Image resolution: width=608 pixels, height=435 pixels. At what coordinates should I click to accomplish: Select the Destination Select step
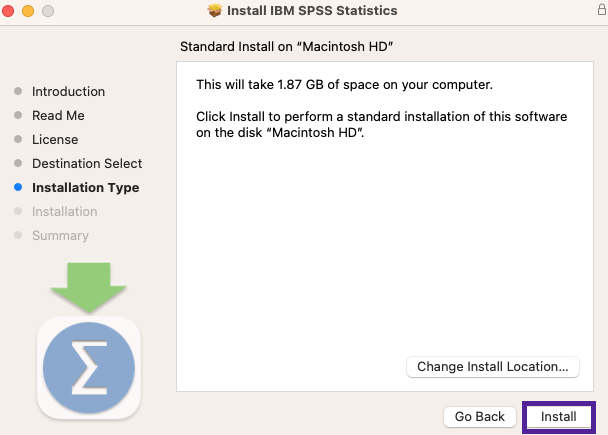(x=87, y=164)
